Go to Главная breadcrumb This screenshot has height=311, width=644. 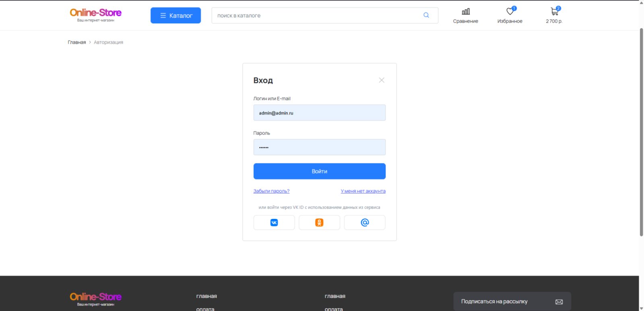click(76, 42)
